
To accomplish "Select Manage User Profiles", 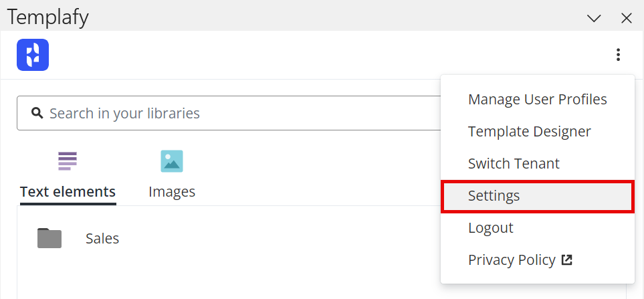I will [537, 100].
